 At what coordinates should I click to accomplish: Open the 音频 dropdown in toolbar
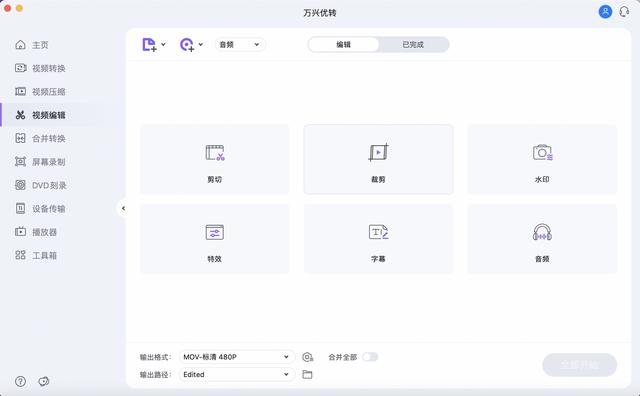coord(240,44)
